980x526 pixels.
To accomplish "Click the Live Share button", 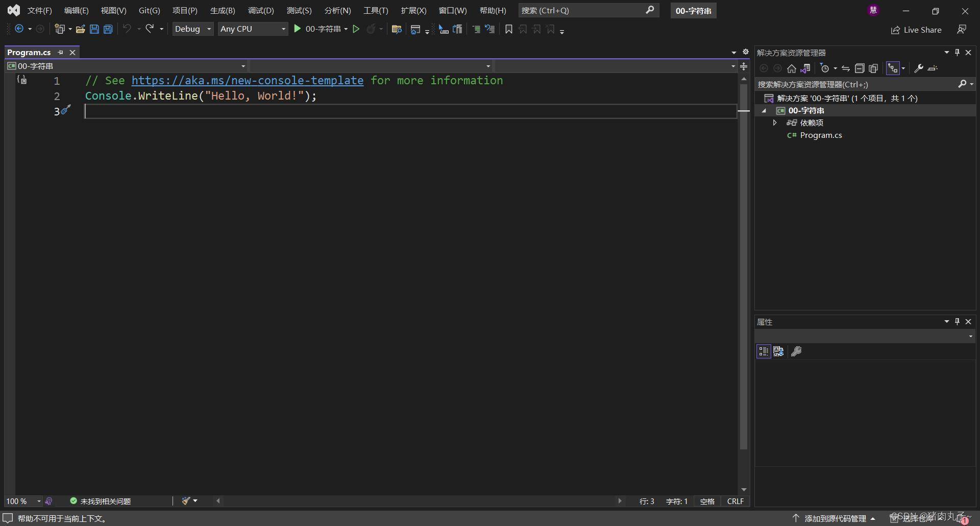I will (x=916, y=30).
